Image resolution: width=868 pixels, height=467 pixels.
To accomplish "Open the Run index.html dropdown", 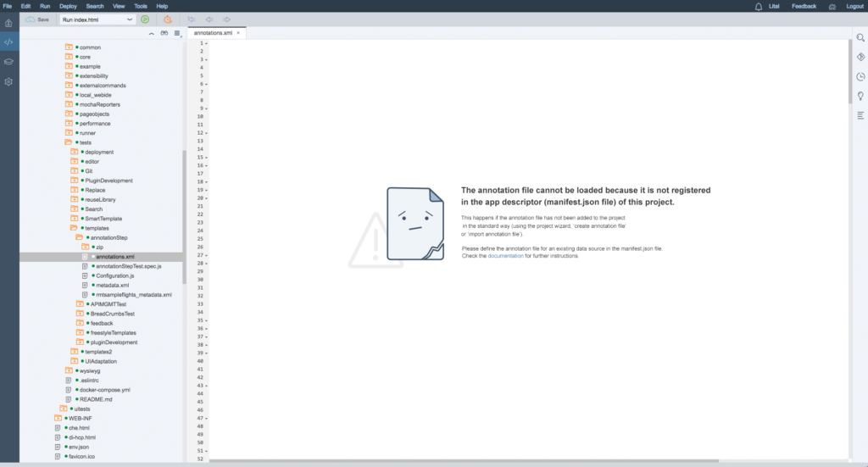I will (97, 19).
